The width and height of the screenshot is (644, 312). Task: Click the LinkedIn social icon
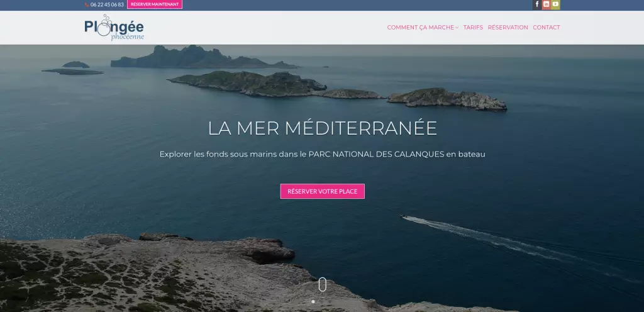point(547,4)
